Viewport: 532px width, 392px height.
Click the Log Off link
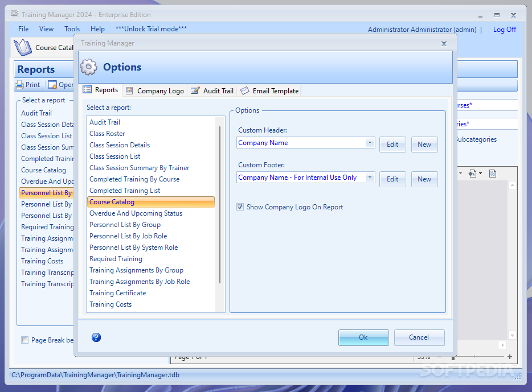click(x=505, y=30)
